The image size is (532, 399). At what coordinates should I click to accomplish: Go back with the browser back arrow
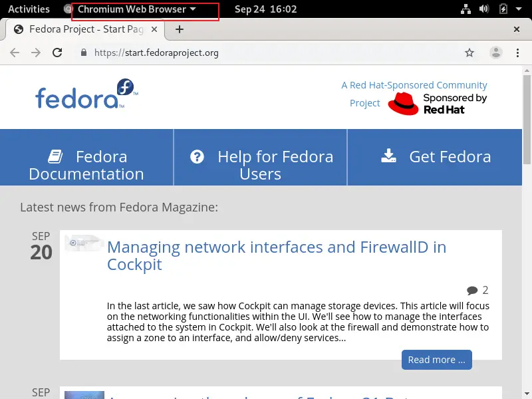coord(15,53)
